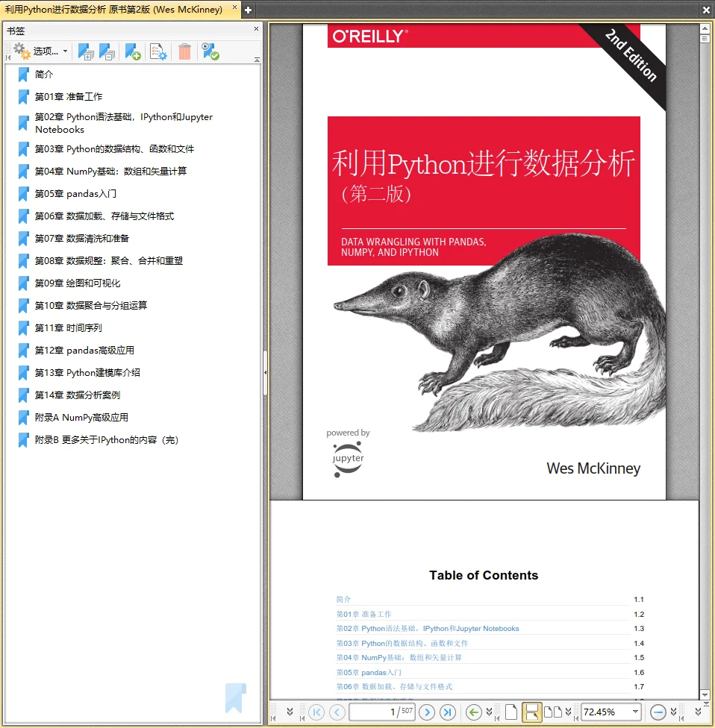This screenshot has width=715, height=728.
Task: Open bookmark properties checklist-gear icon
Action: click(158, 51)
